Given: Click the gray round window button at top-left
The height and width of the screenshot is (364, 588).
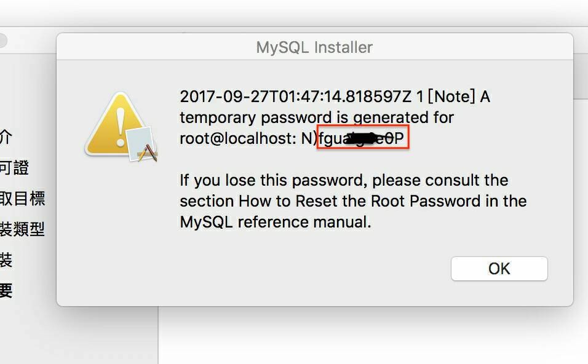Looking at the screenshot, I should (2, 41).
